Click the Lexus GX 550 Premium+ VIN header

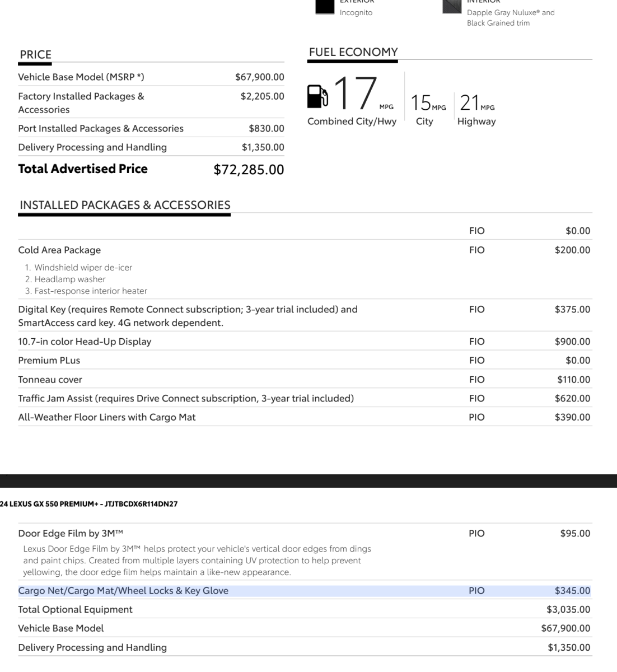(89, 504)
